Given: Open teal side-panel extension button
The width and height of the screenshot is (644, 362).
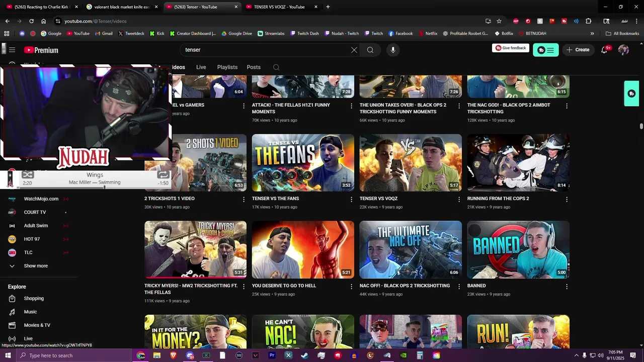Looking at the screenshot, I should coord(631,94).
